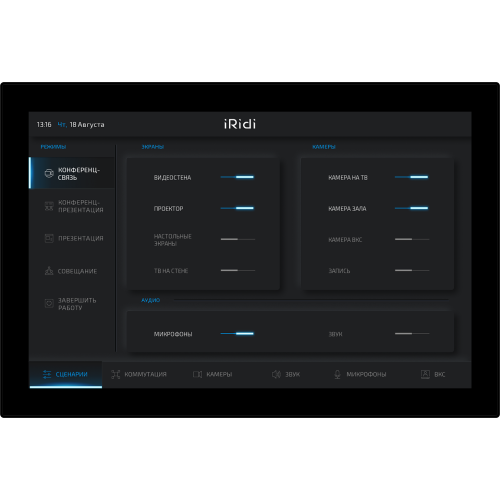Click the ТВ на стене label

pyautogui.click(x=171, y=271)
